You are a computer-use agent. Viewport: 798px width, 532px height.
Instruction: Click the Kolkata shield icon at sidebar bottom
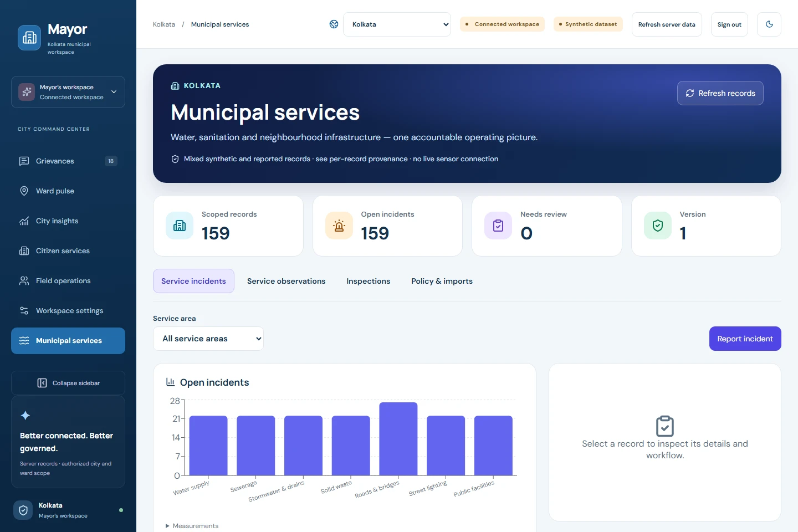click(x=23, y=510)
